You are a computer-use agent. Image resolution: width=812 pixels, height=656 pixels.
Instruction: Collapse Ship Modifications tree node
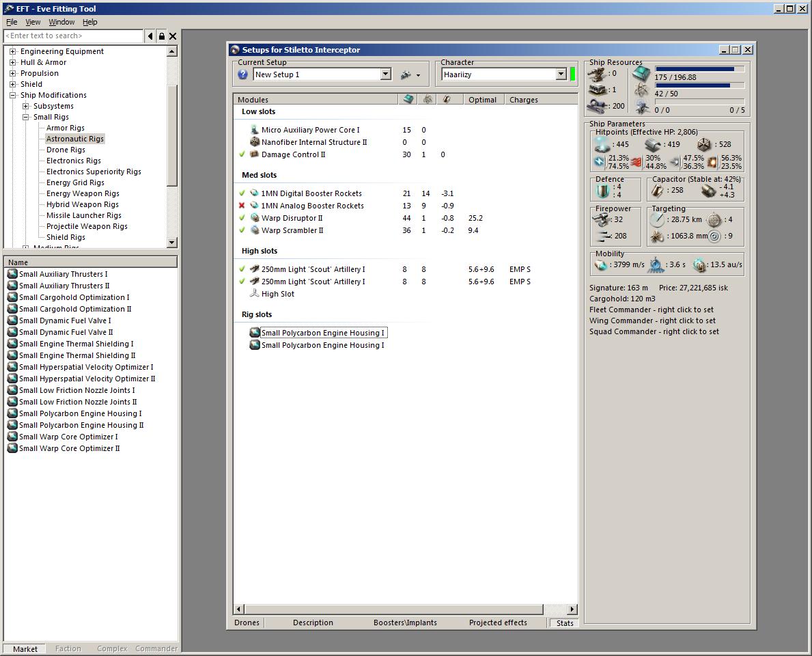pos(12,95)
